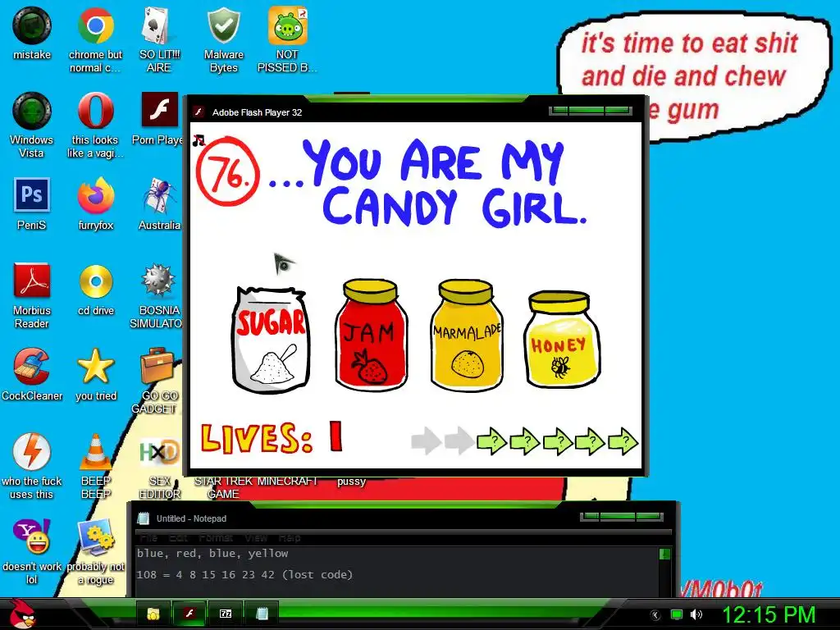
Task: Click the red-circled question number 76
Action: click(x=228, y=172)
